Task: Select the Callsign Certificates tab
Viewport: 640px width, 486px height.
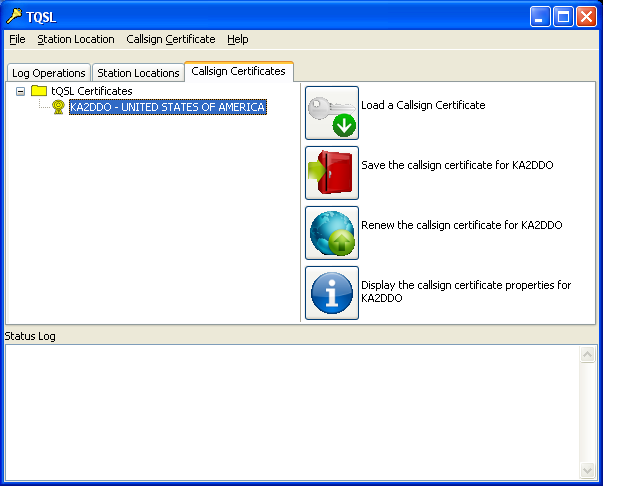Action: click(239, 71)
